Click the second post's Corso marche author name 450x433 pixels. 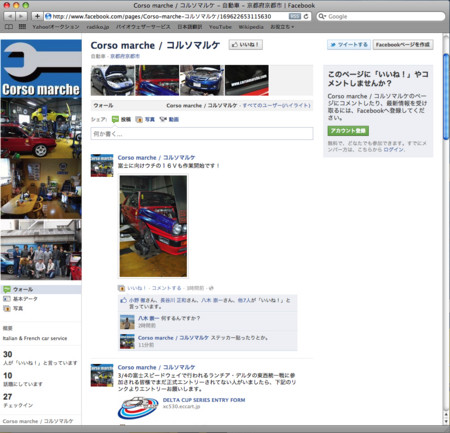(156, 367)
